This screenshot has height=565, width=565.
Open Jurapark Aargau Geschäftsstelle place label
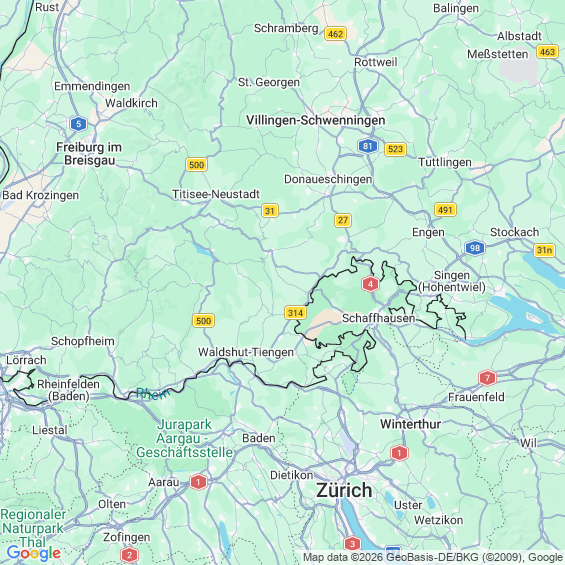pos(184,438)
